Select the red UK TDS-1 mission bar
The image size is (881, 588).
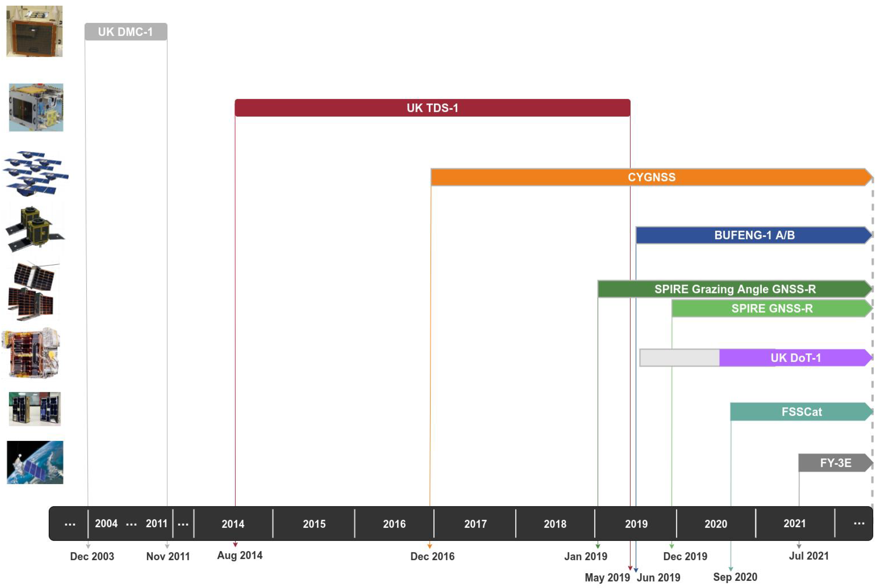pyautogui.click(x=432, y=108)
